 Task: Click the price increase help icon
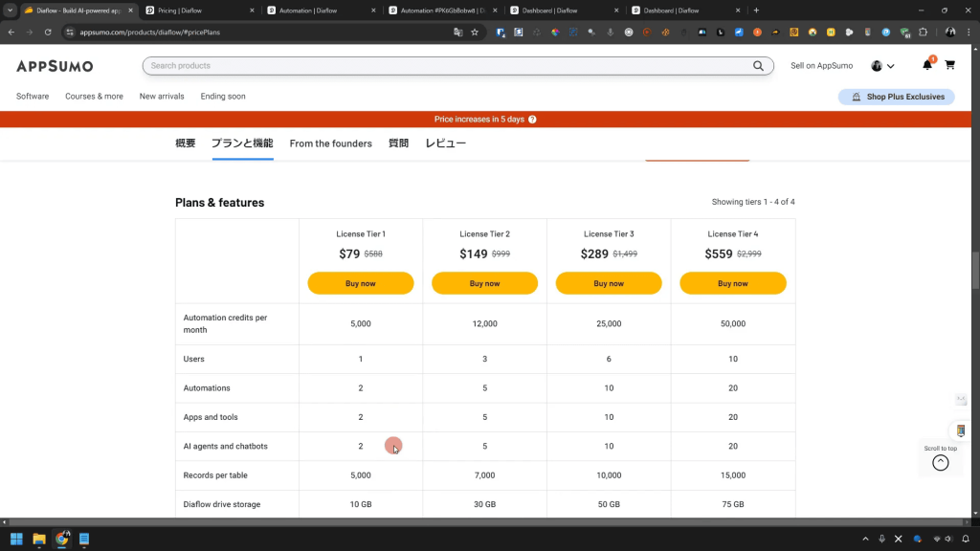click(532, 120)
